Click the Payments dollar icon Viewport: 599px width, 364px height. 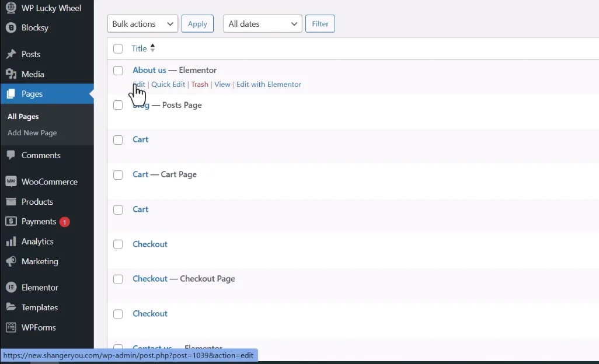11,221
